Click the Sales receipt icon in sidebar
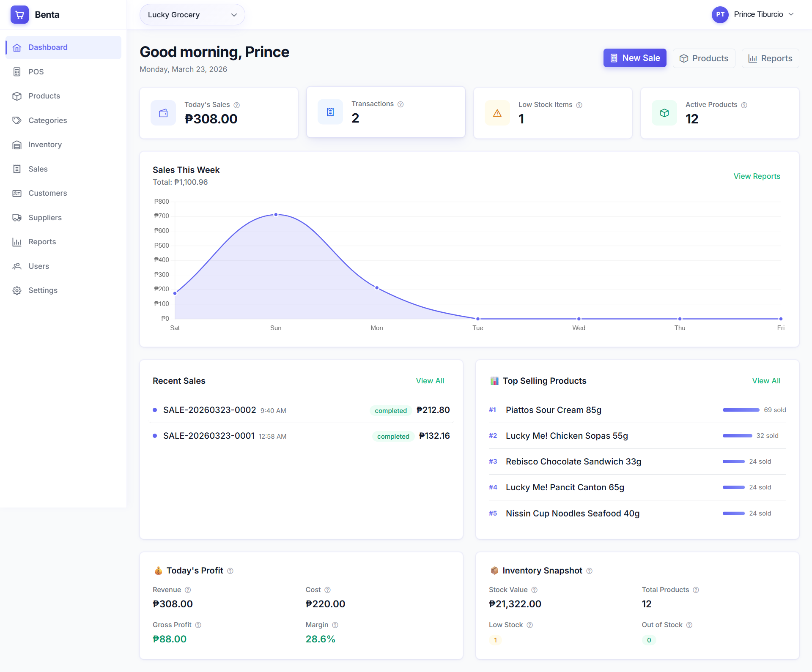The width and height of the screenshot is (812, 672). 17,169
